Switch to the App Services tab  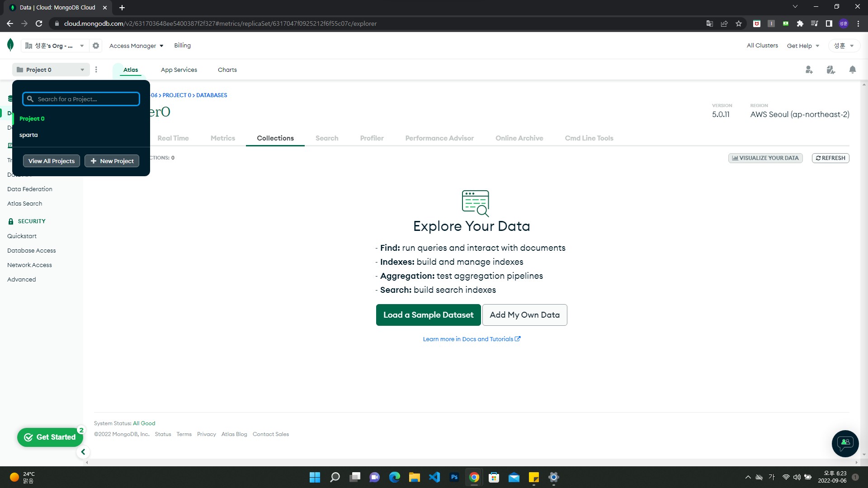(179, 70)
